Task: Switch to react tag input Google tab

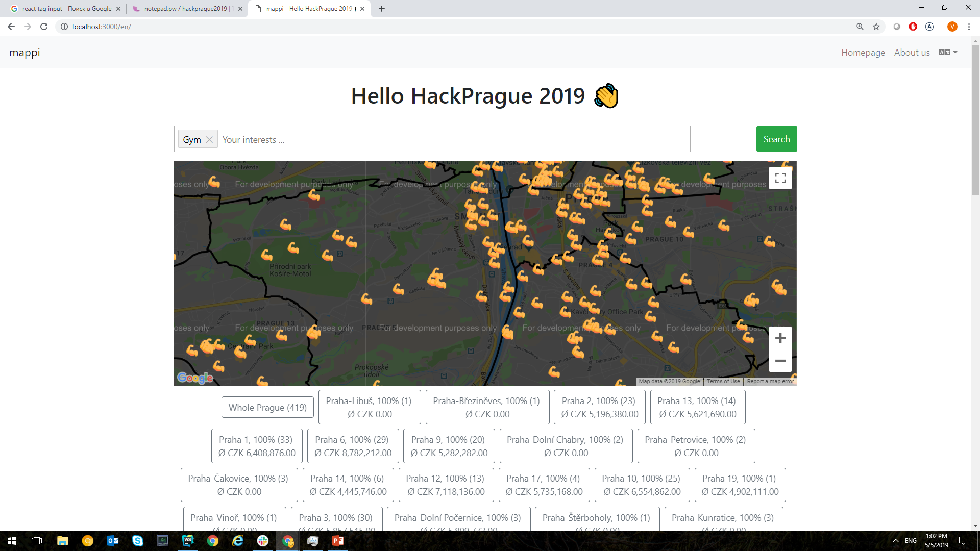Action: click(x=66, y=9)
